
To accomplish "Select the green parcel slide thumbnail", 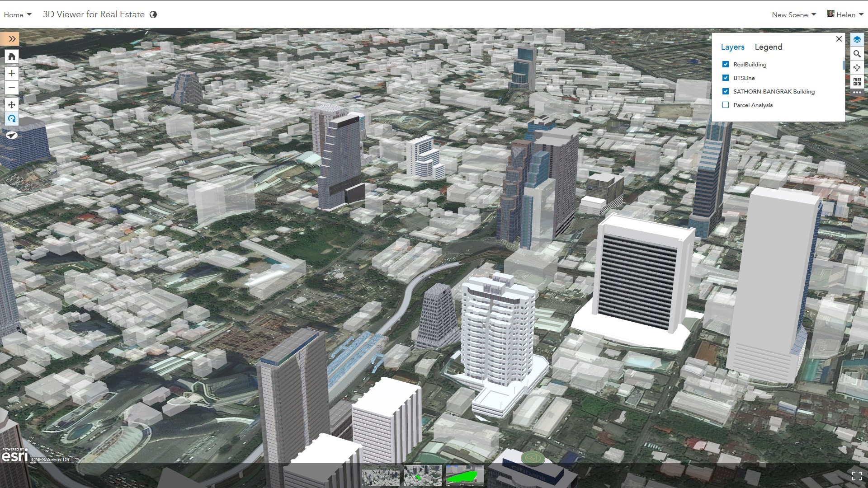I will coord(465,475).
